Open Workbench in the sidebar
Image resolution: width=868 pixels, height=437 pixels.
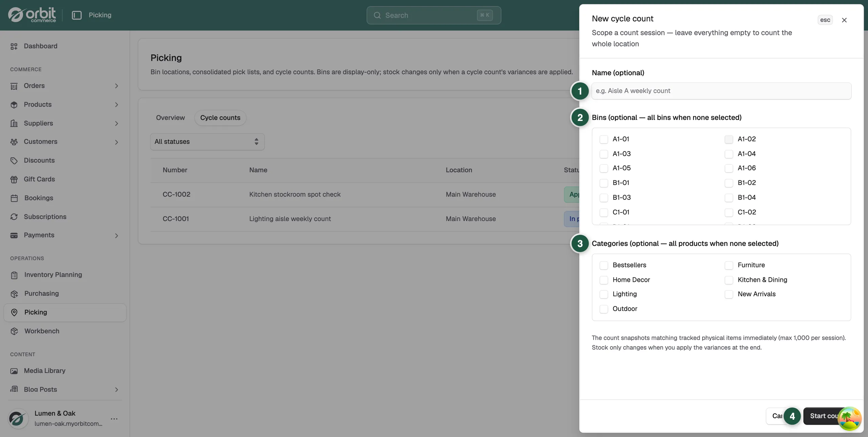(65, 331)
